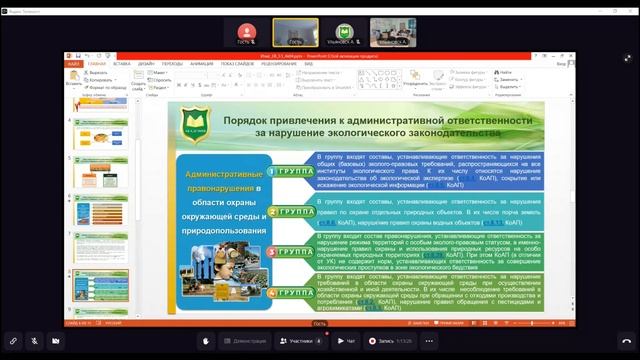Image resolution: width=640 pixels, height=360 pixels.
Task: Switch to slide sorter view icon
Action: coord(484,323)
